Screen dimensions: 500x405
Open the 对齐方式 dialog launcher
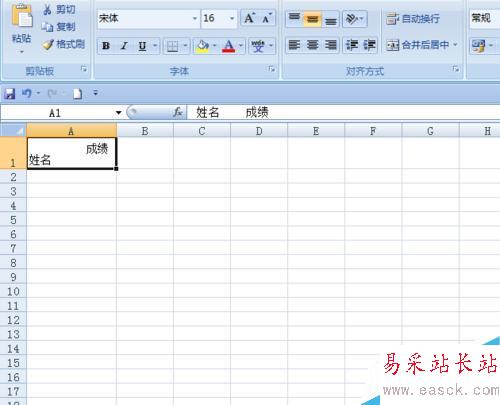(x=456, y=69)
